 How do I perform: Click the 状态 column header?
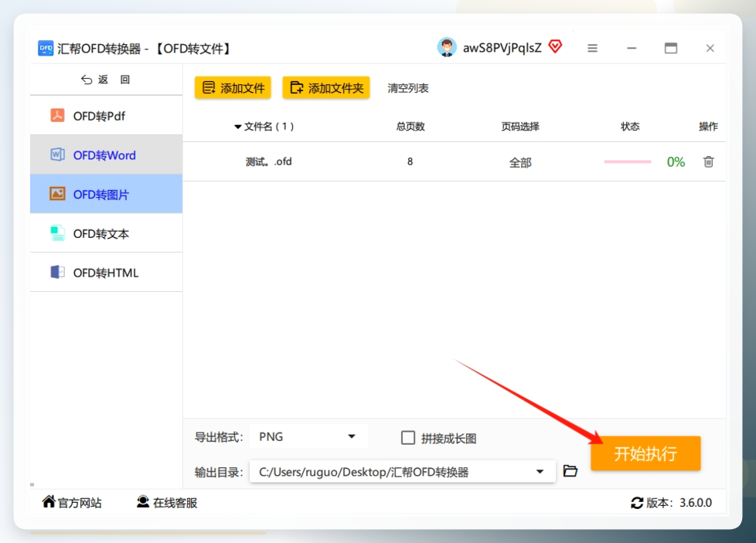[x=630, y=127]
